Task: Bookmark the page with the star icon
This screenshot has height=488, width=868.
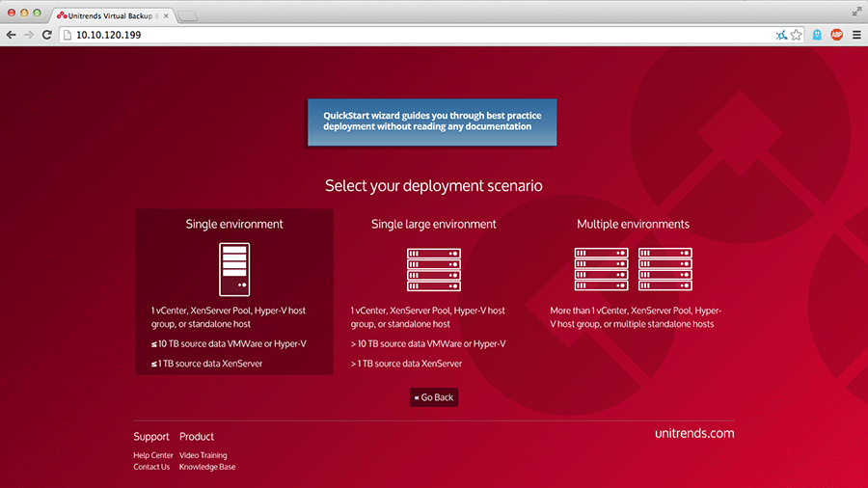Action: point(796,35)
